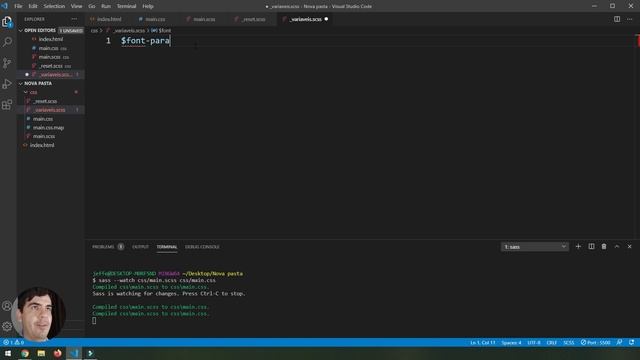Click the $font breadcrumb symbol
The height and width of the screenshot is (360, 640).
(x=162, y=31)
